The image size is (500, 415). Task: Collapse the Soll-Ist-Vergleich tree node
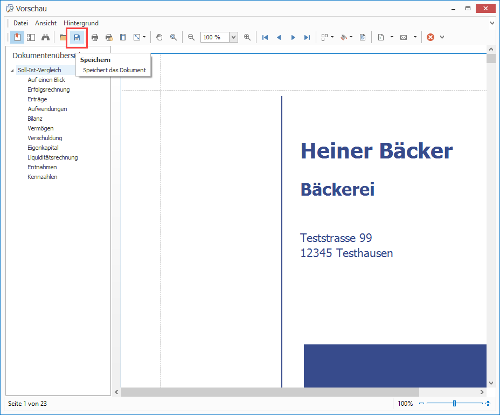[12, 71]
